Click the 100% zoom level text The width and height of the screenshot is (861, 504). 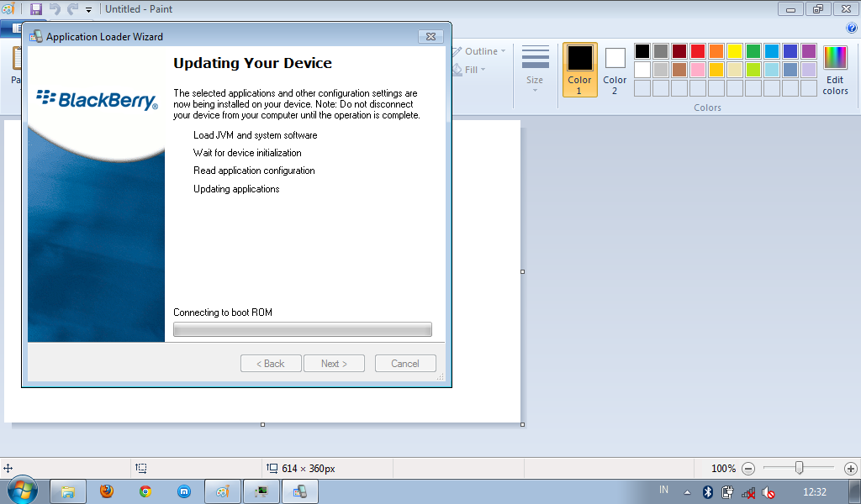tap(723, 469)
